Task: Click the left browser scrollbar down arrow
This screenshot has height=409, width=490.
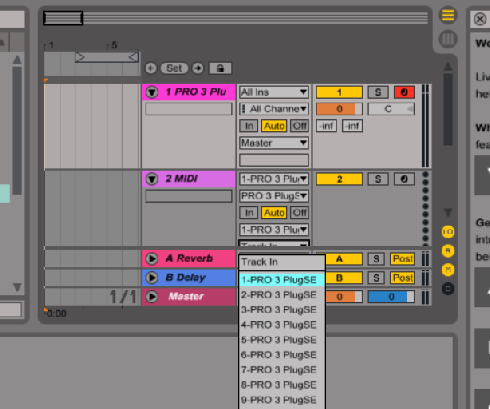Action: 17,287
